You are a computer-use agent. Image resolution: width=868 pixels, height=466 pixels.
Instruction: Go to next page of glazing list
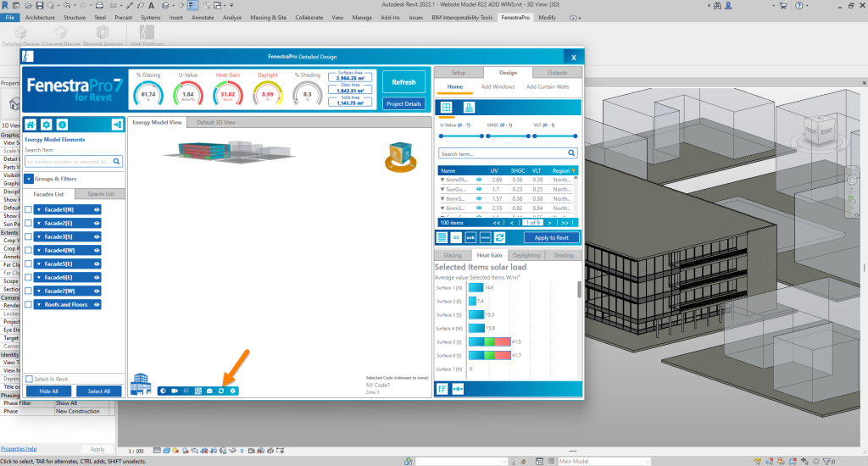[549, 223]
